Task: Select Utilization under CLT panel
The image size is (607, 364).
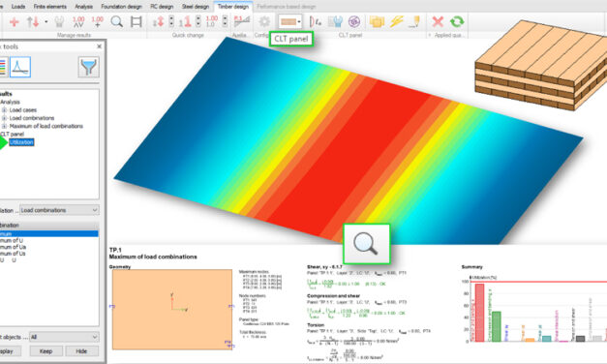Action: pos(21,142)
